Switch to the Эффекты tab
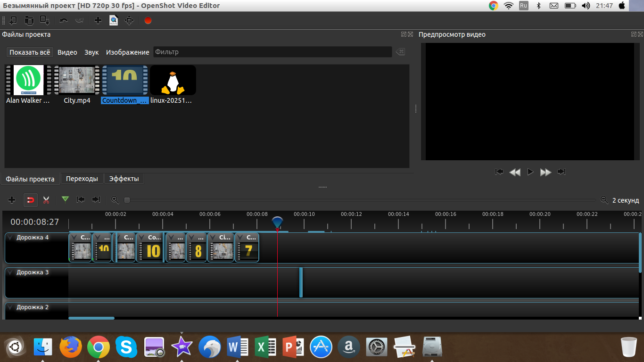The image size is (644, 362). (124, 179)
